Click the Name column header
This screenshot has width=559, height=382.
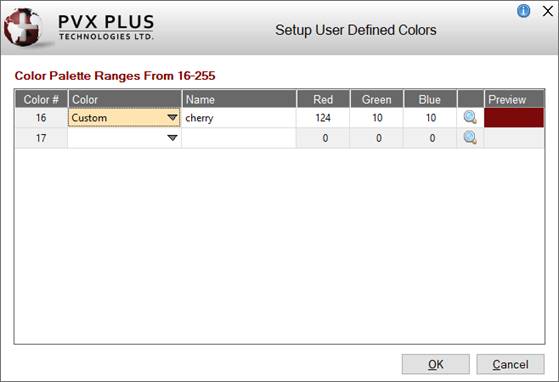pyautogui.click(x=239, y=99)
